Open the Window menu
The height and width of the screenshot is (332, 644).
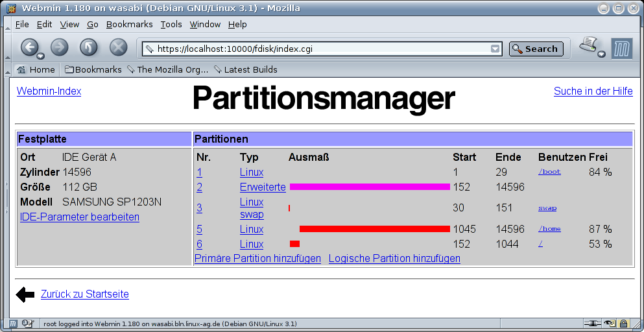(205, 24)
